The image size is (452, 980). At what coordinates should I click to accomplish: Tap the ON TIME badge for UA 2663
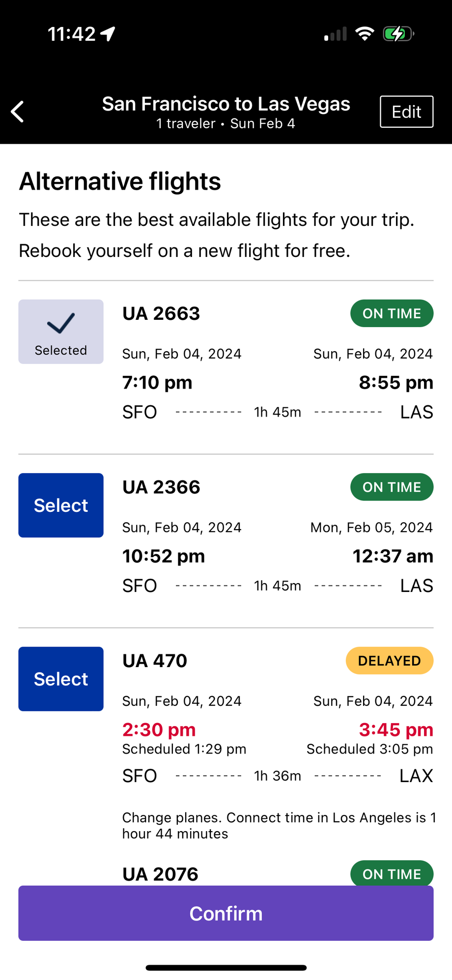(x=392, y=313)
